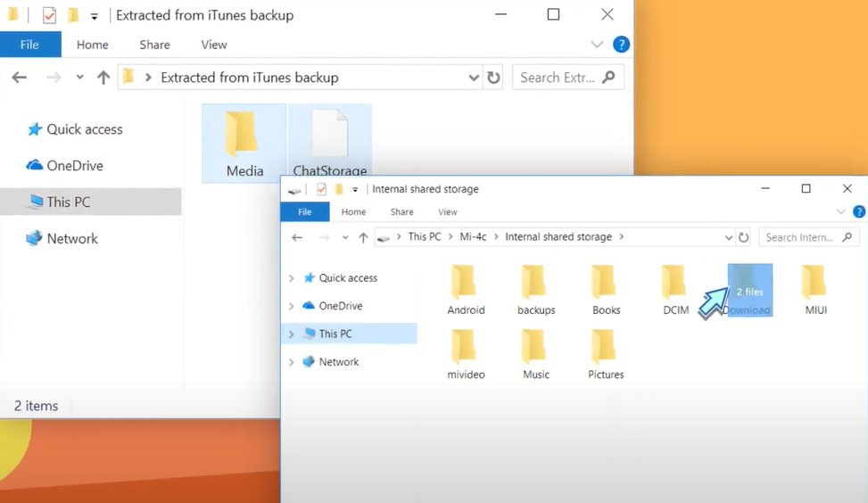868x503 pixels.
Task: Select This PC in iTunes backup sidebar
Action: tap(91, 202)
